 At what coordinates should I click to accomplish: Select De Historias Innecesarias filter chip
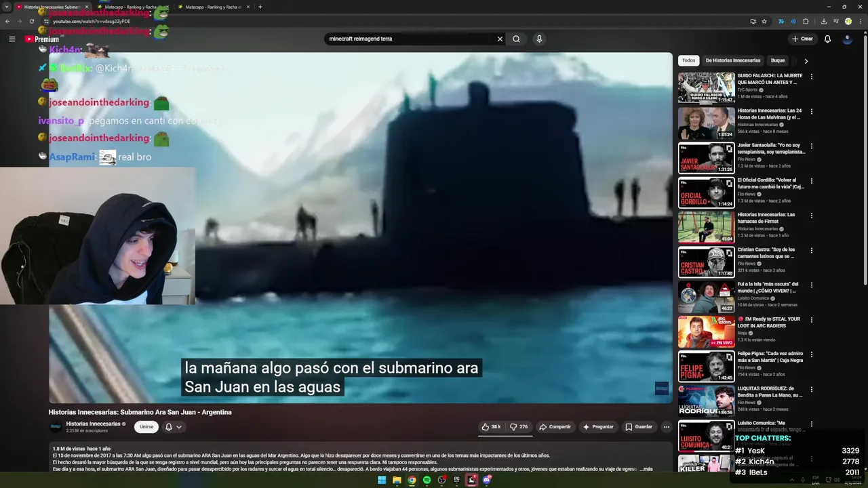click(x=733, y=60)
